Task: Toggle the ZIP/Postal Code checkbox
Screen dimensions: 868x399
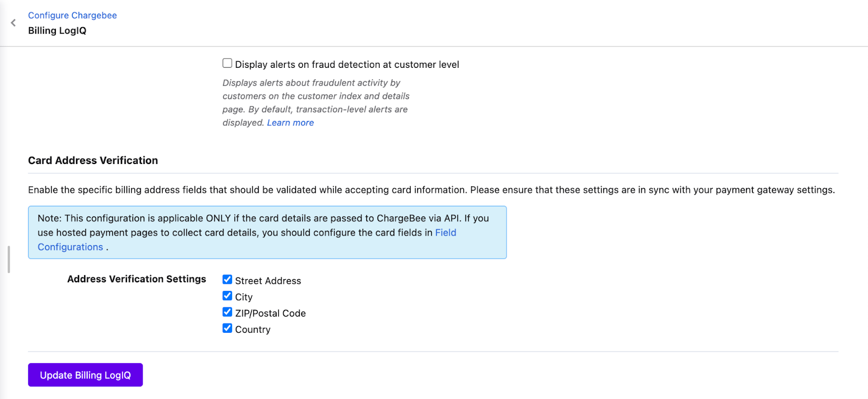Action: 227,312
